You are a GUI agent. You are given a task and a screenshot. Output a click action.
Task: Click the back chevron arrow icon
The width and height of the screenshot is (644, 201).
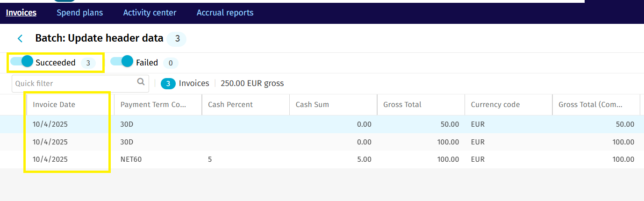pyautogui.click(x=20, y=39)
